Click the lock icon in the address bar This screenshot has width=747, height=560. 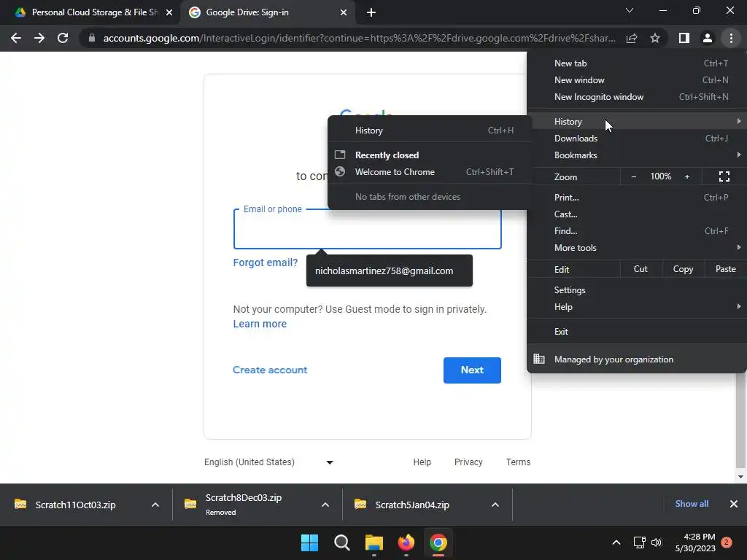(x=92, y=38)
